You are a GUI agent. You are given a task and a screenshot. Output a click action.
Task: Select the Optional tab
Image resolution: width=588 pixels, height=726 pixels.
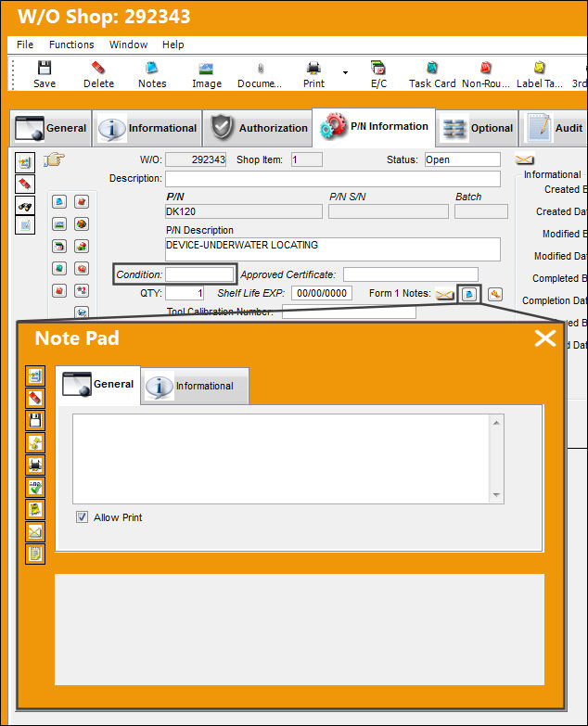click(477, 128)
